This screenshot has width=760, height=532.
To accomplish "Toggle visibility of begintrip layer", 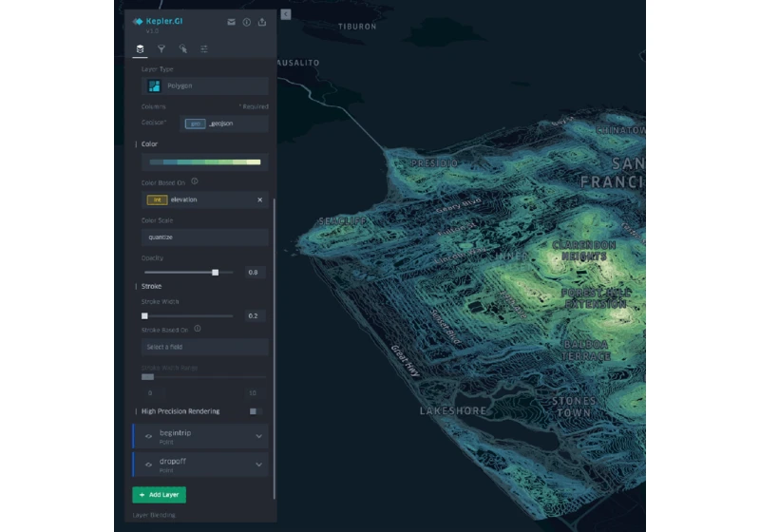I will [x=149, y=437].
